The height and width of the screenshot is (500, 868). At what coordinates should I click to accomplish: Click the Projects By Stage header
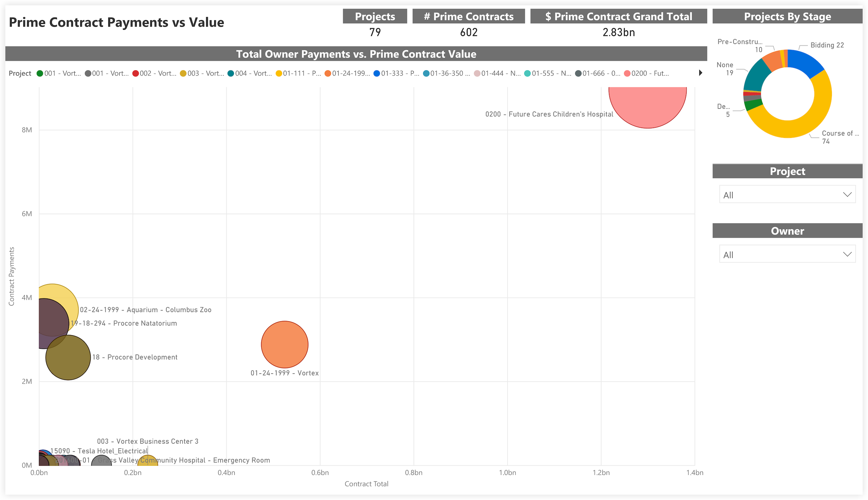pyautogui.click(x=787, y=16)
